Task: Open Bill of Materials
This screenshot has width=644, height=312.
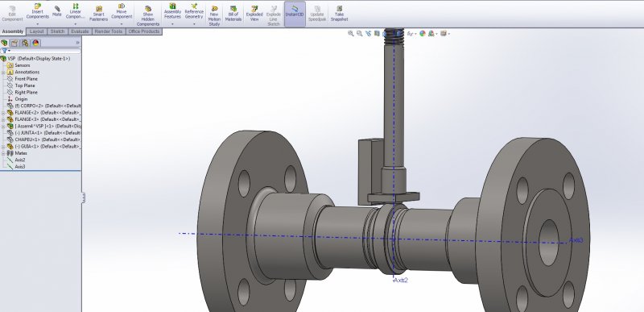Action: click(x=233, y=14)
